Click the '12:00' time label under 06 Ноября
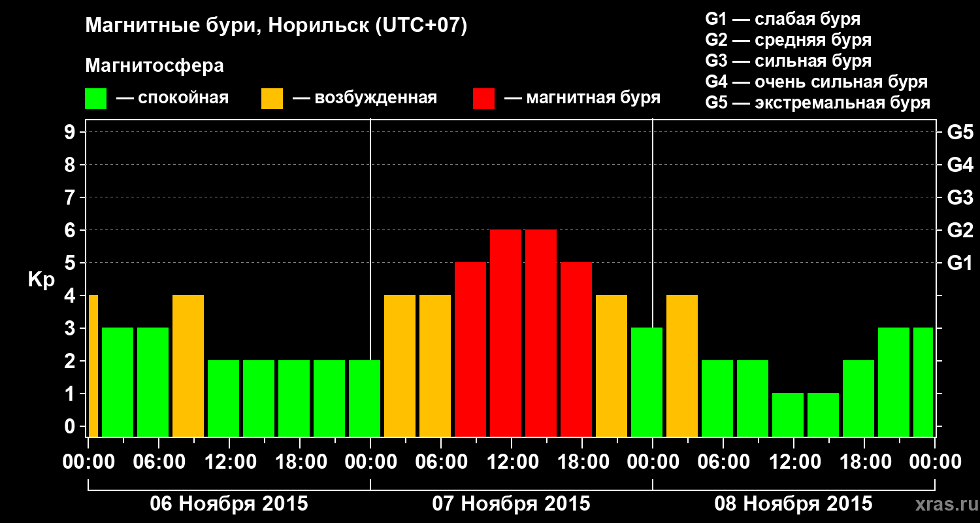Viewport: 980px width, 523px height. (x=229, y=462)
